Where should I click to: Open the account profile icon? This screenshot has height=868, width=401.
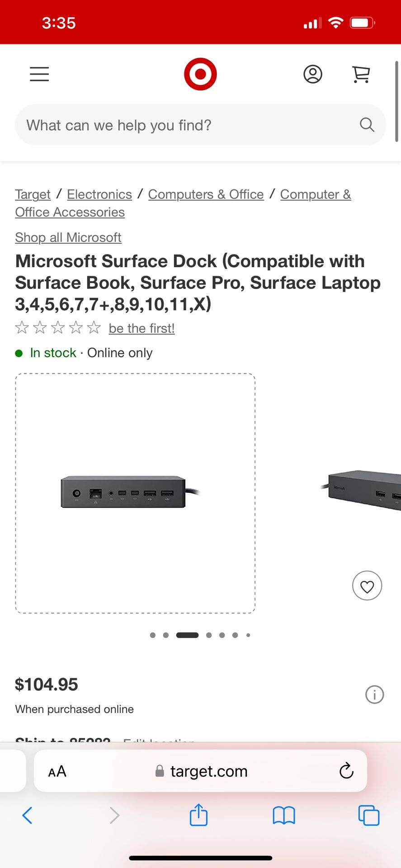point(312,74)
